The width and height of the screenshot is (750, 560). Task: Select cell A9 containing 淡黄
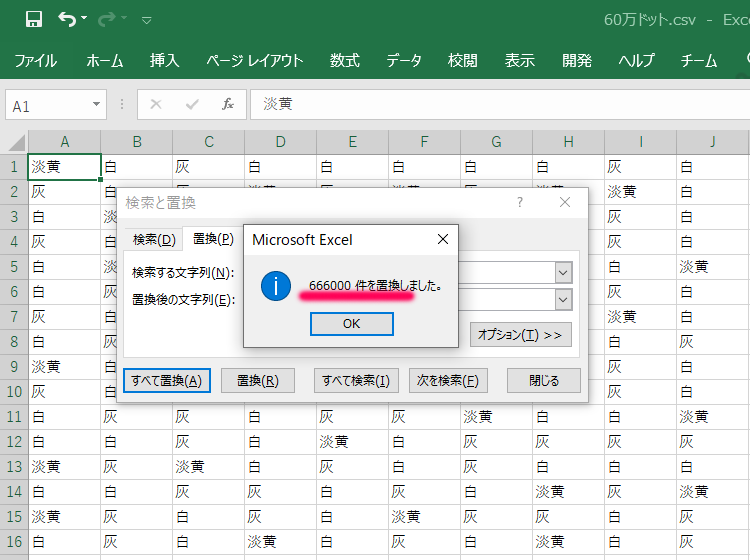click(65, 367)
